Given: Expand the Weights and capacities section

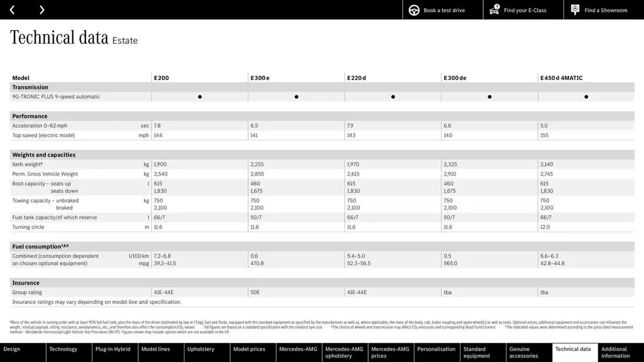Looking at the screenshot, I should coord(44,154).
